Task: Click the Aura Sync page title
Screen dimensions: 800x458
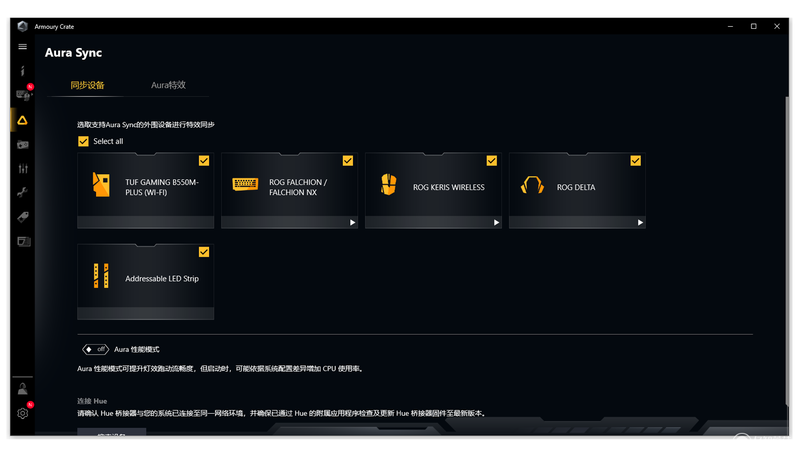Action: coord(73,53)
